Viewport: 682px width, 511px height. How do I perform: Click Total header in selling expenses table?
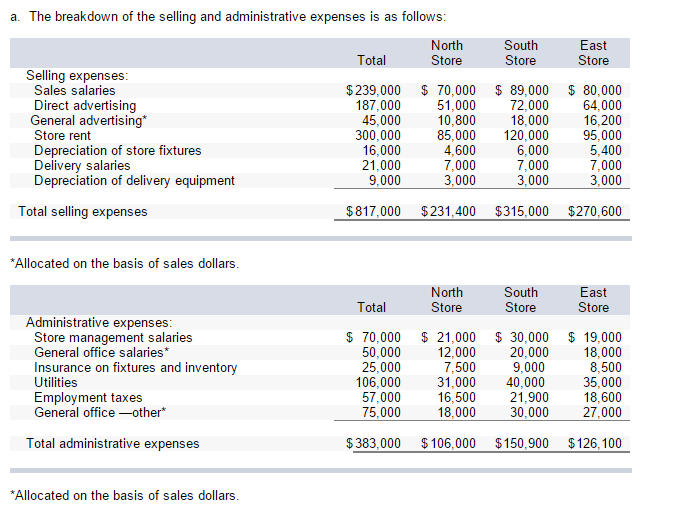point(371,60)
